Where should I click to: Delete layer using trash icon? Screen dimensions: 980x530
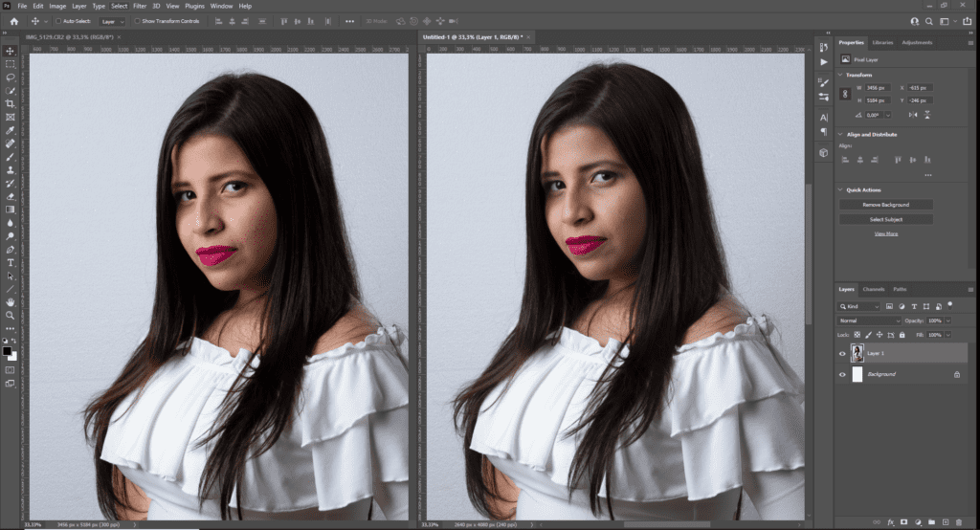959,522
